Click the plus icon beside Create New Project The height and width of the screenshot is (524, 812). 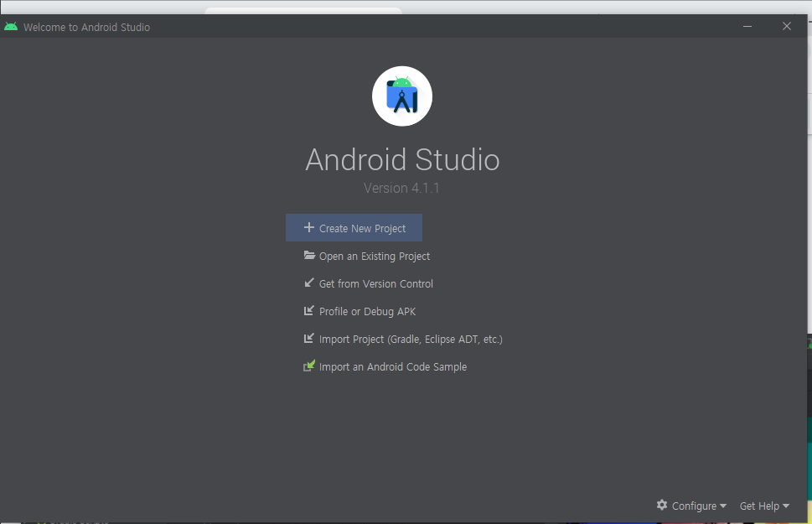tap(309, 227)
